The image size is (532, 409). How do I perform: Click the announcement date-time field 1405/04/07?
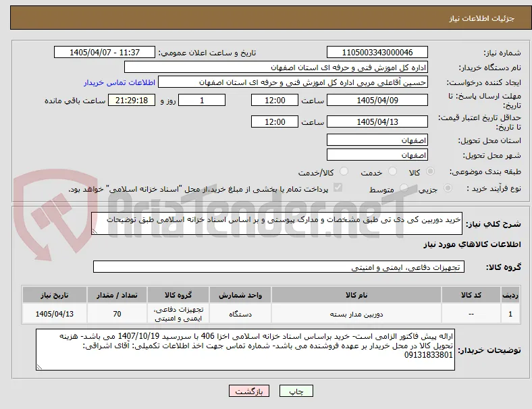(105, 52)
